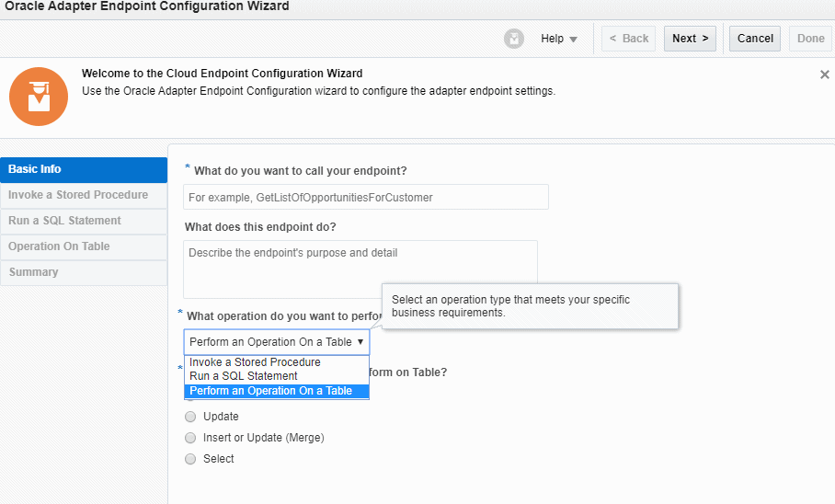This screenshot has height=504, width=835.
Task: Open the Help dropdown menu
Action: (559, 39)
